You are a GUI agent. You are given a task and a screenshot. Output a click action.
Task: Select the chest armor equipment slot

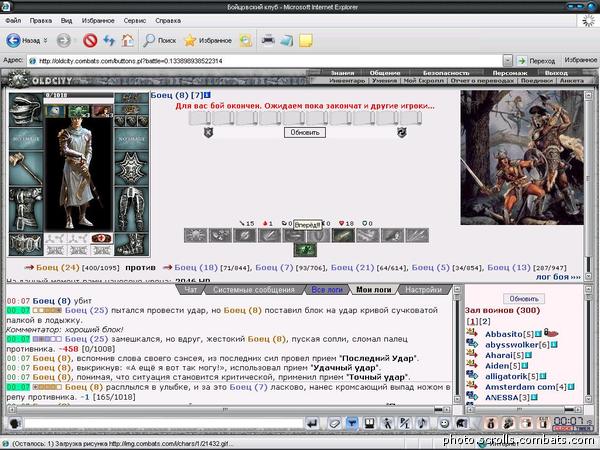click(26, 209)
